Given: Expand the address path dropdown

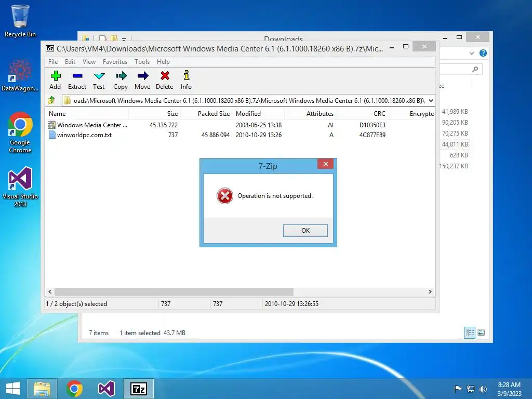Looking at the screenshot, I should pyautogui.click(x=431, y=100).
